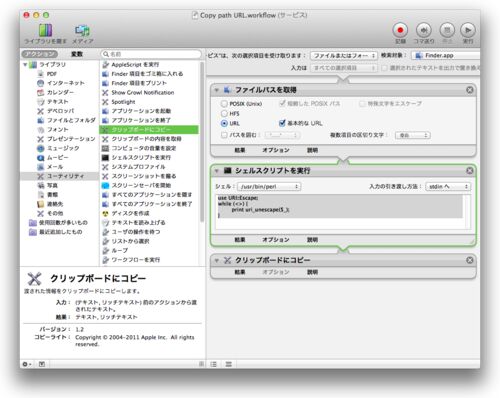Toggle the Replace Selected Text With Output checkbox
This screenshot has width=500, height=398.
pyautogui.click(x=384, y=68)
